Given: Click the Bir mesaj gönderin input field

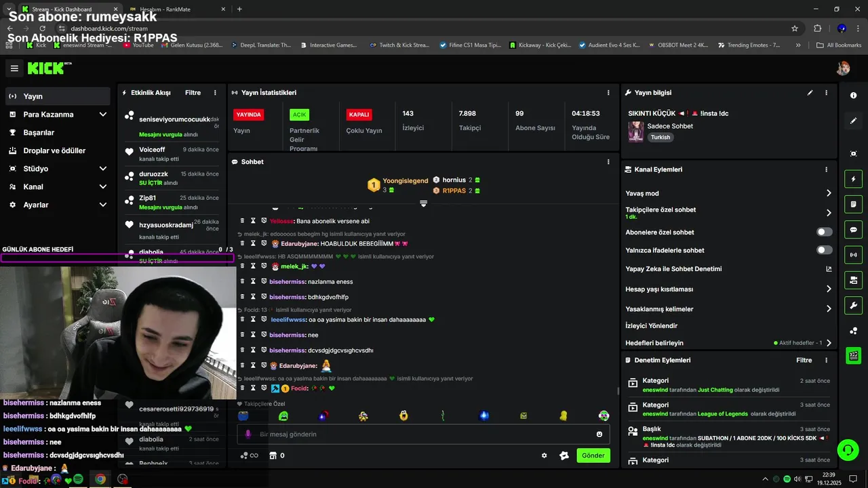Looking at the screenshot, I should (x=423, y=434).
